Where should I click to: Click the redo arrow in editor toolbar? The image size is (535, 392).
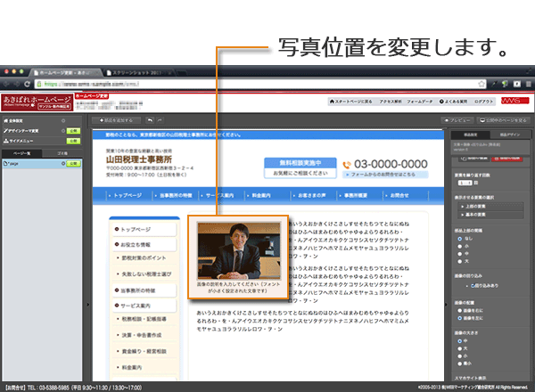[160, 118]
